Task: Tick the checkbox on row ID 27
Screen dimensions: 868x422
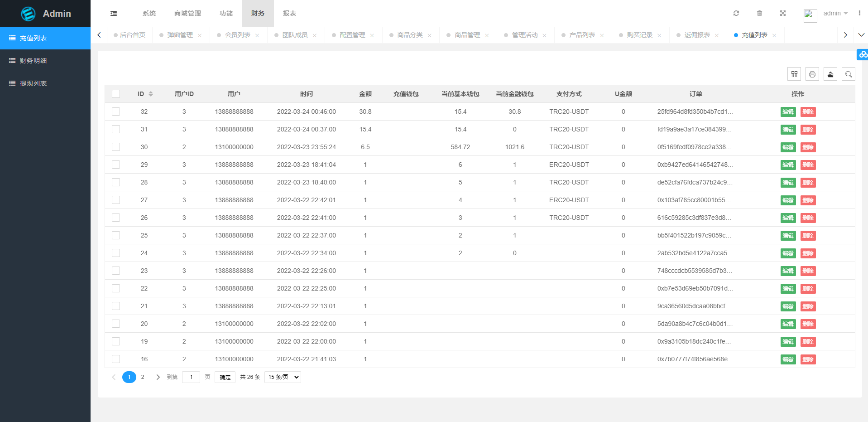Action: (x=116, y=200)
